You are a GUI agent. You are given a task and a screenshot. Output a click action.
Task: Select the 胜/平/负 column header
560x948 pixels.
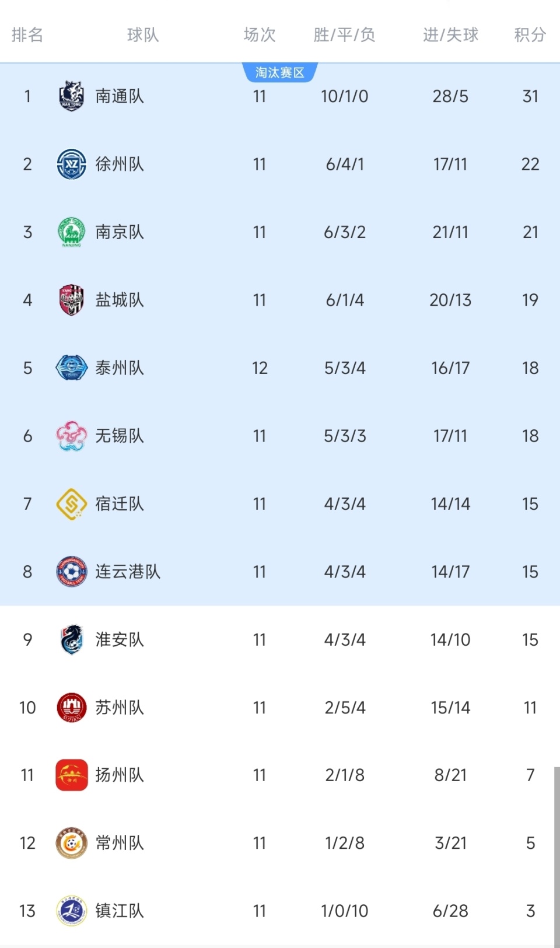pos(344,35)
